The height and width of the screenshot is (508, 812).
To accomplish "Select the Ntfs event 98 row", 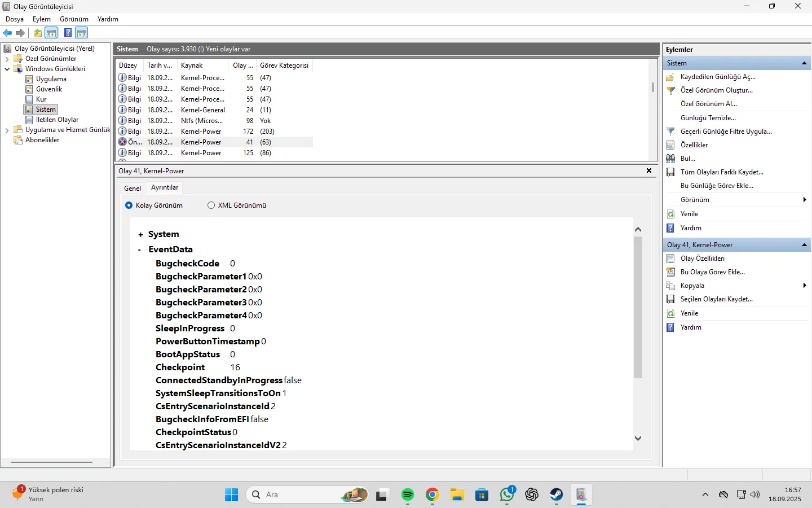I will [x=214, y=121].
